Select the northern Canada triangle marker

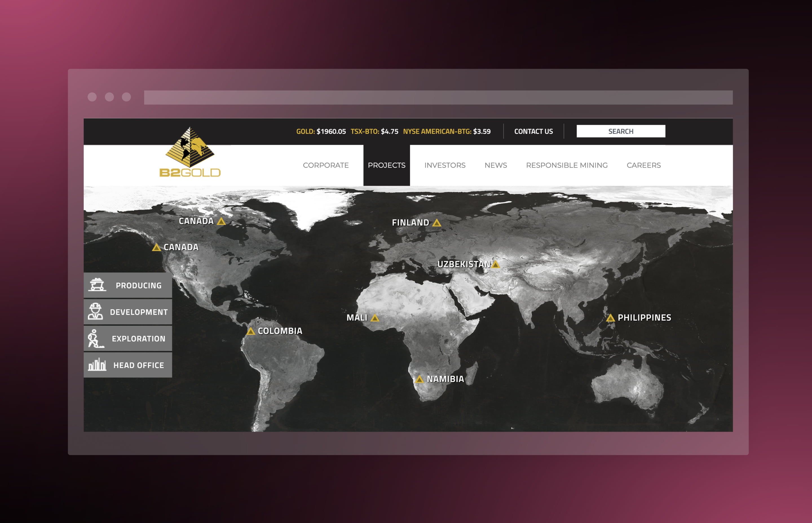[x=221, y=221]
